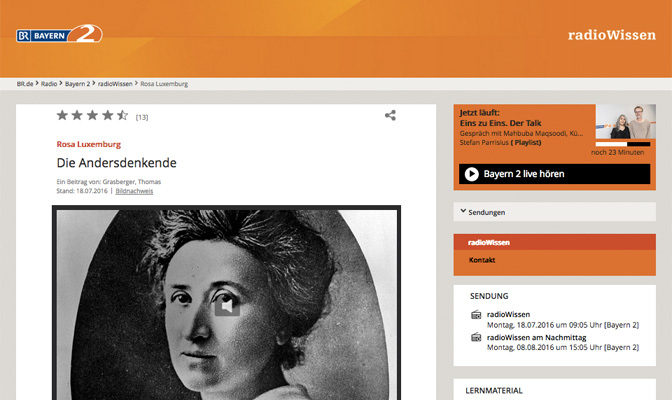Click the rating count [13]
Image resolution: width=672 pixels, height=400 pixels.
tap(142, 117)
